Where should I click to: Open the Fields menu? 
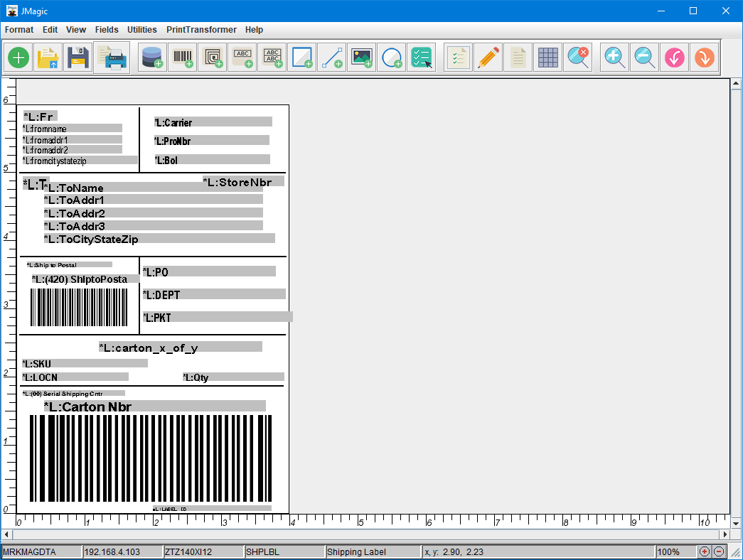(x=107, y=29)
